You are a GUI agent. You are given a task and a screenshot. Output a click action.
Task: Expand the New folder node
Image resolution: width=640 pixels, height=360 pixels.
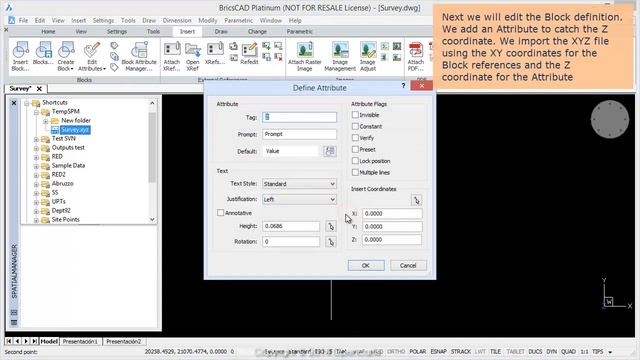(x=46, y=121)
